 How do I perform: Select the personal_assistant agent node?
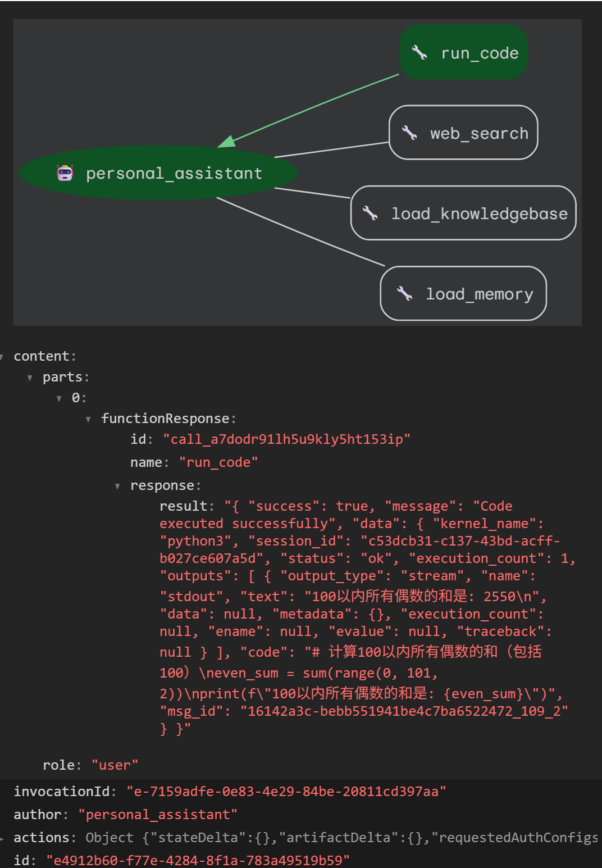pos(158,173)
